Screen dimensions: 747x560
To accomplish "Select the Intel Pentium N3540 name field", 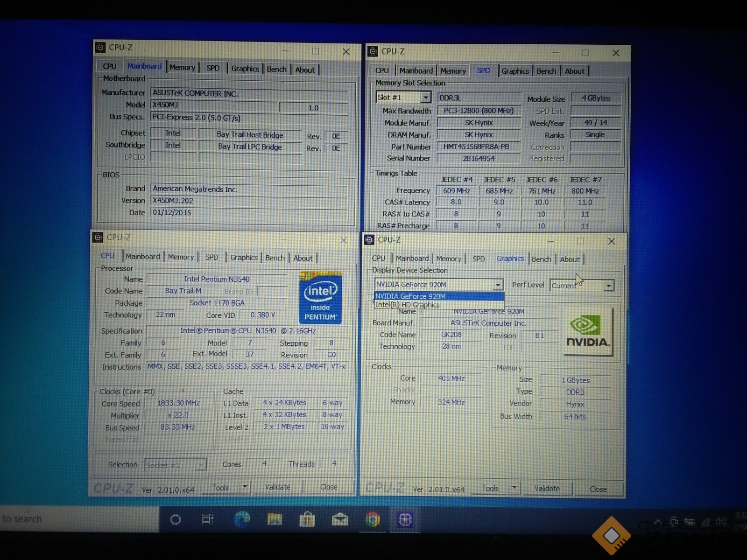I will coord(217,279).
